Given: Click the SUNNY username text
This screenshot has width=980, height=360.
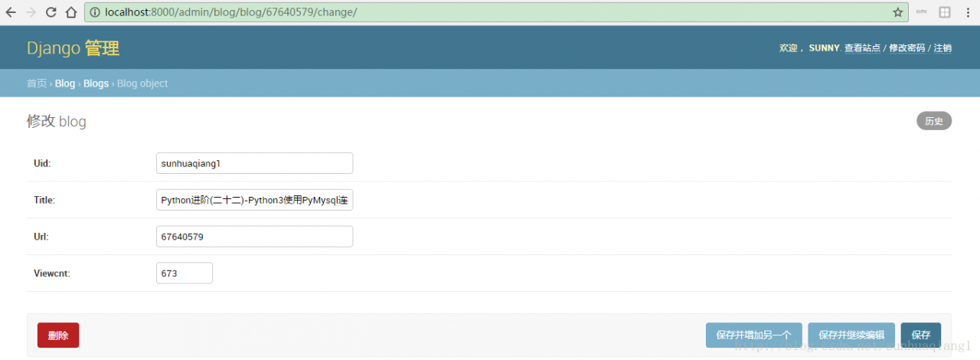Looking at the screenshot, I should click(x=824, y=48).
